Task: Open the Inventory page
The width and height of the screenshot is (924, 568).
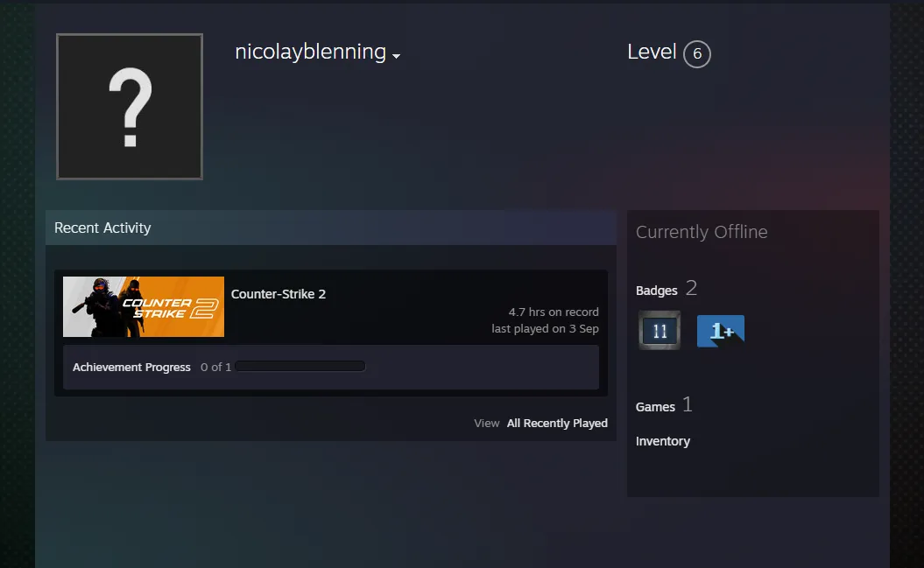Action: (663, 441)
